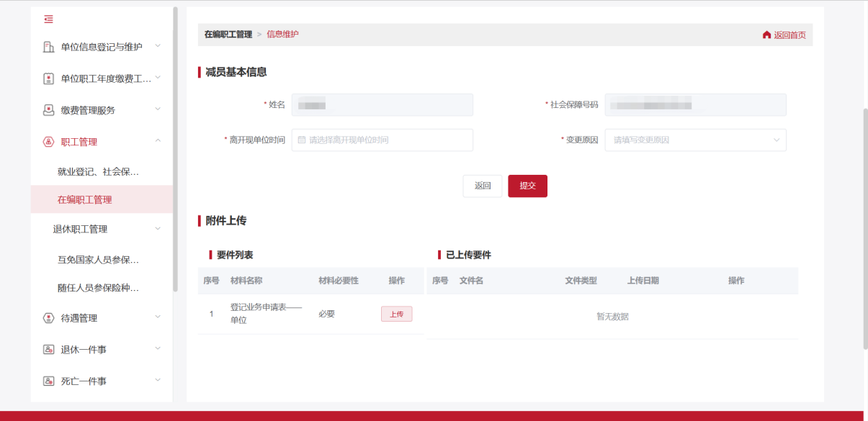Viewport: 868px width, 421px height.
Task: Collapse the sidebar navigation menu icon
Action: tap(49, 20)
